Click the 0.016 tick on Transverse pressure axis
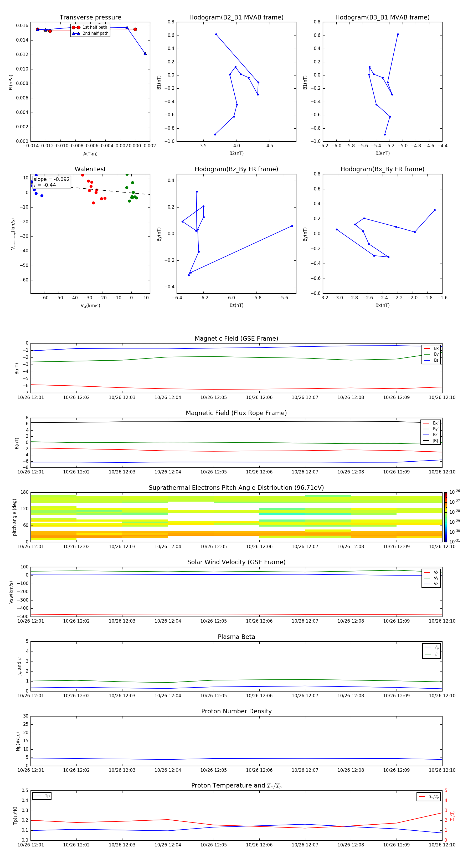The image size is (473, 868). click(22, 26)
